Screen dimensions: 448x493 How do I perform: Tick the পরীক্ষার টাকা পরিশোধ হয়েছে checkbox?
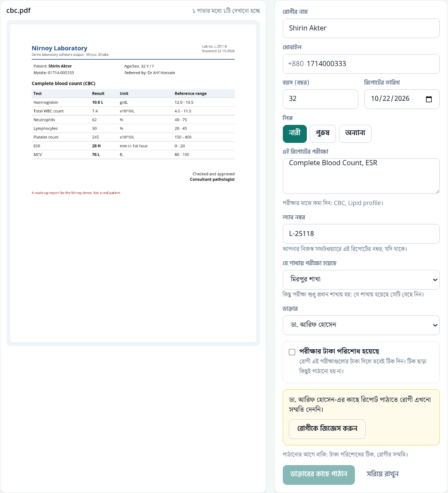[292, 352]
